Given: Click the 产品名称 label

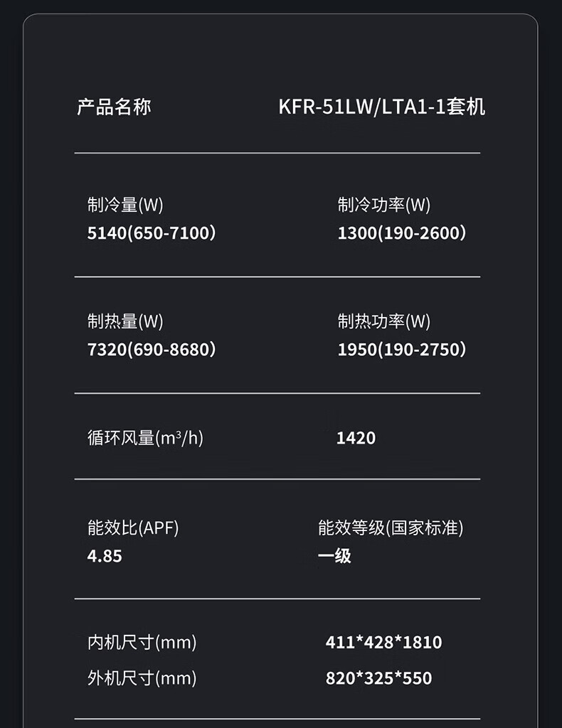Looking at the screenshot, I should pos(114,107).
